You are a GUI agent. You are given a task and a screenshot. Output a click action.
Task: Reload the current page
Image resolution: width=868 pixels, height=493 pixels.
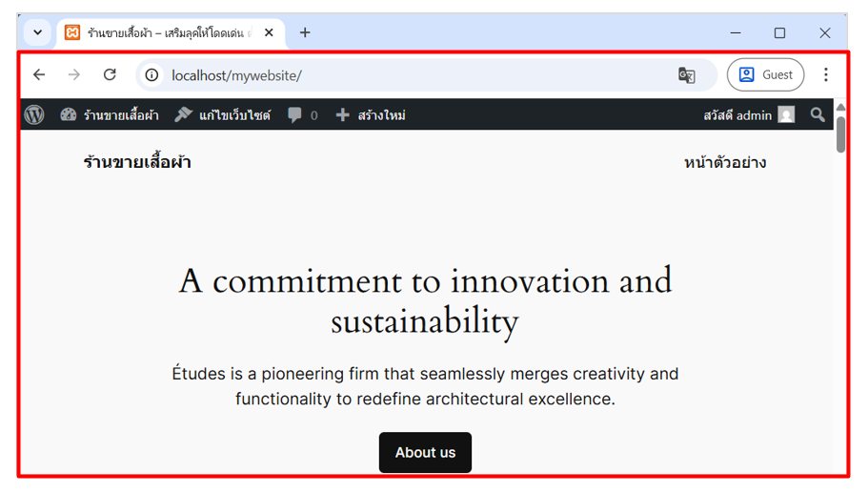(110, 74)
